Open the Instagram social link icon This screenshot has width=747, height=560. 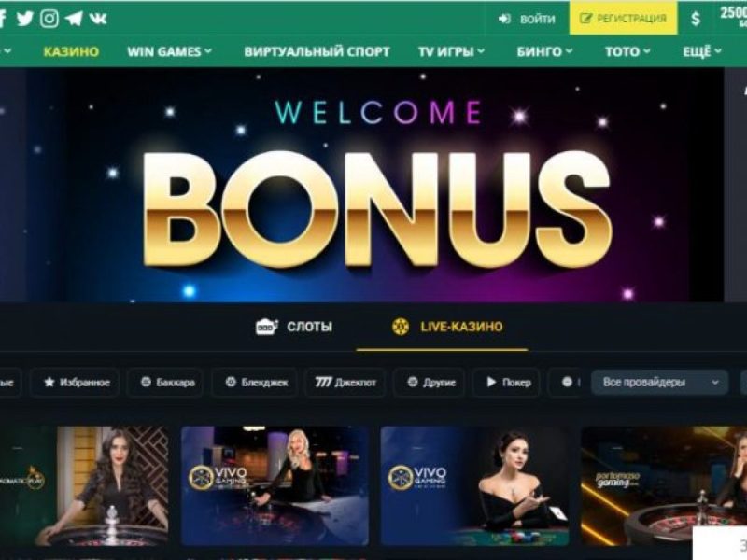point(49,19)
